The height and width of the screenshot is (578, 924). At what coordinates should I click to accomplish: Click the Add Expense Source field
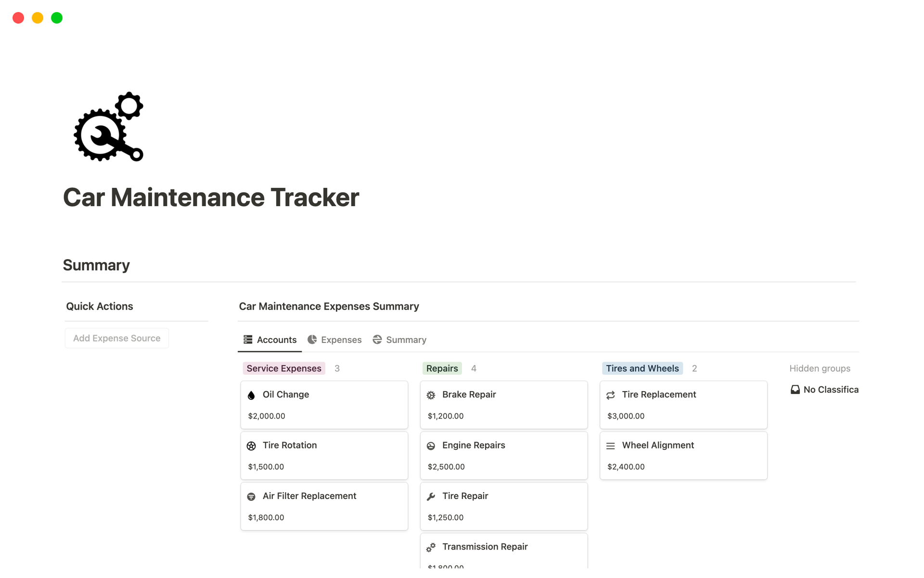click(116, 338)
